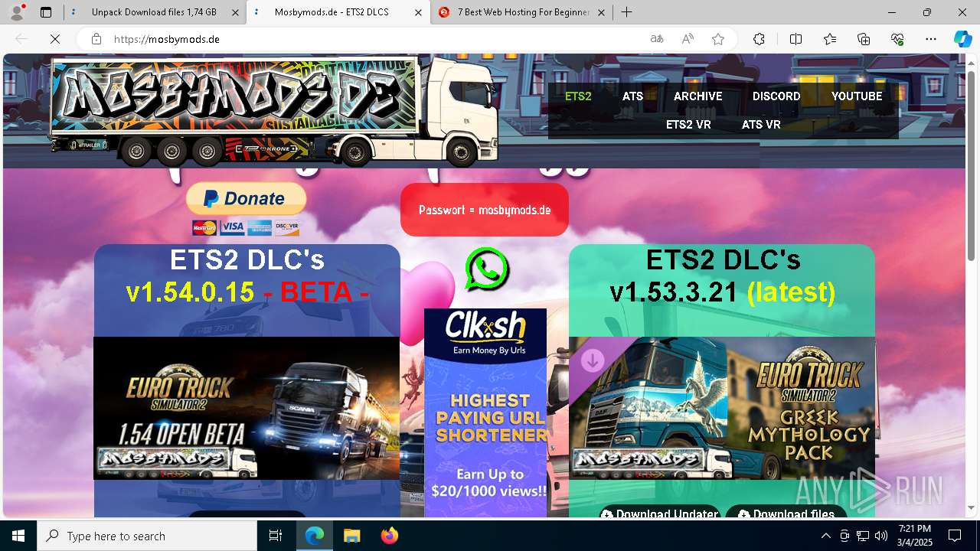Open the network tray icon
Image resolution: width=980 pixels, height=551 pixels.
[863, 536]
